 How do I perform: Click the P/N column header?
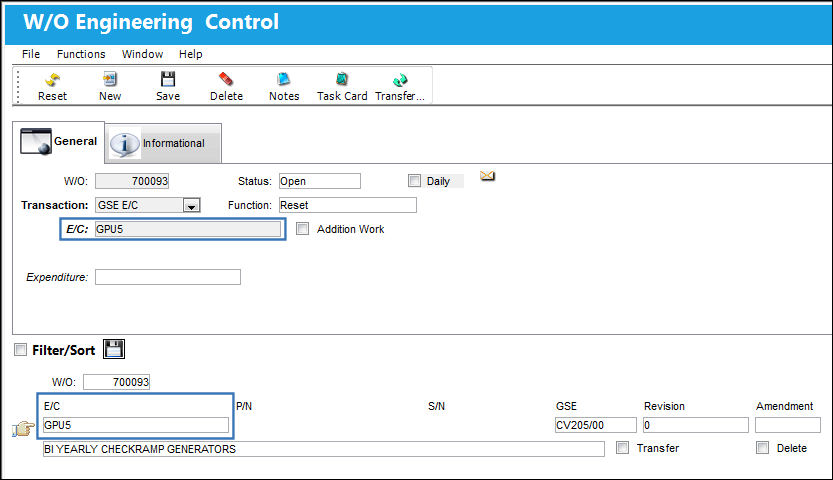(x=244, y=406)
